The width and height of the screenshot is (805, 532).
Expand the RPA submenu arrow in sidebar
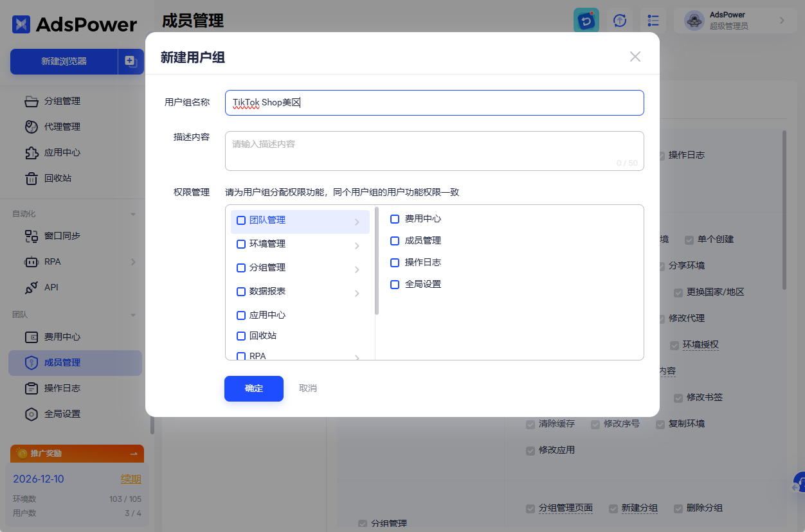coord(133,262)
